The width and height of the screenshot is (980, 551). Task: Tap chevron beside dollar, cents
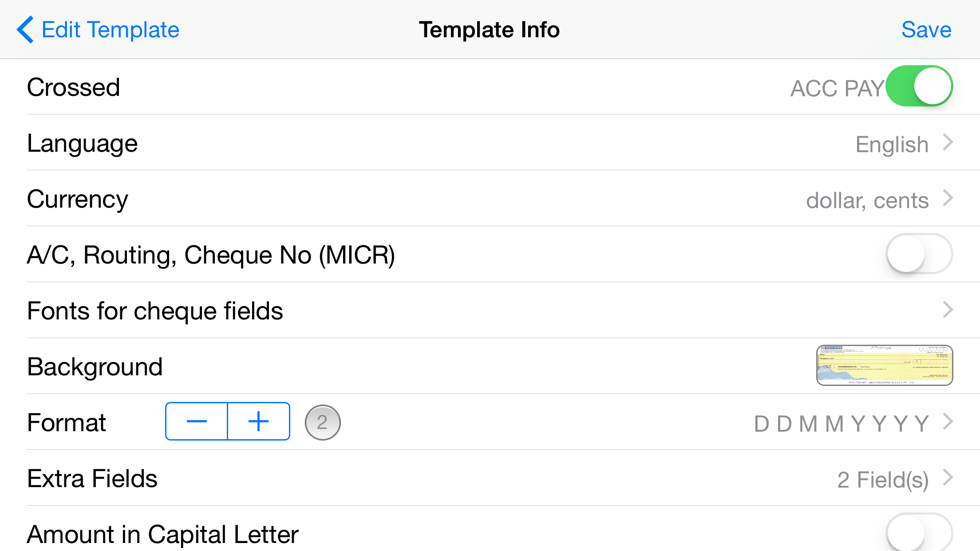pyautogui.click(x=948, y=198)
